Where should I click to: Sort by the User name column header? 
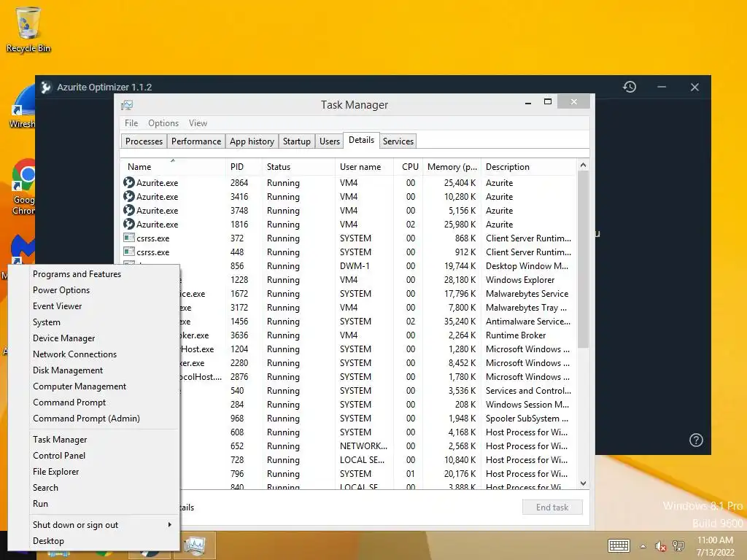tap(365, 167)
